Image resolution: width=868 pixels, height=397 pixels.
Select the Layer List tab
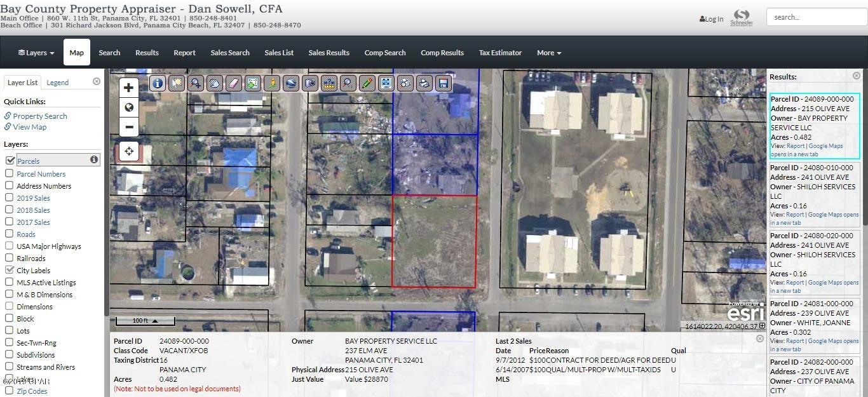[x=23, y=83]
